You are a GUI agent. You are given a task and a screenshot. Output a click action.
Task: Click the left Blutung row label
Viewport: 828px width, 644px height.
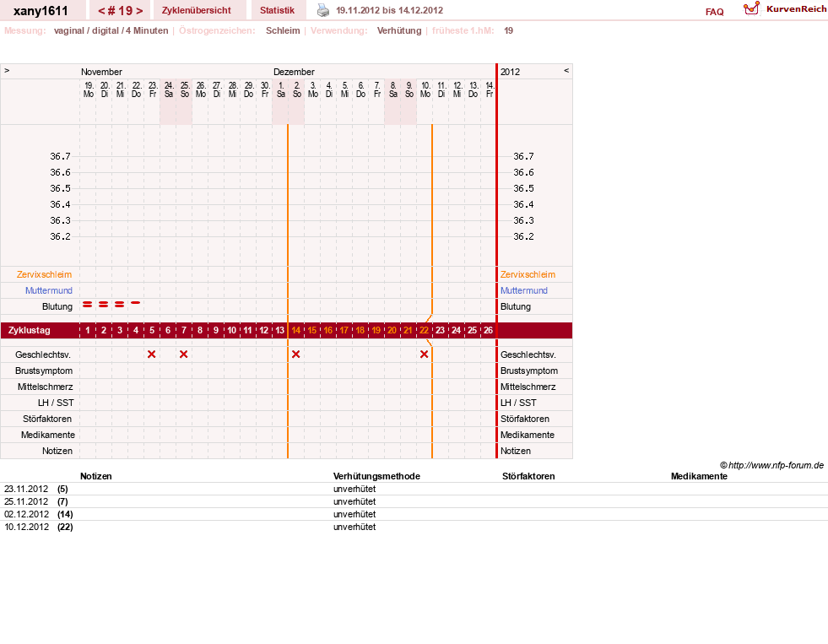57,306
